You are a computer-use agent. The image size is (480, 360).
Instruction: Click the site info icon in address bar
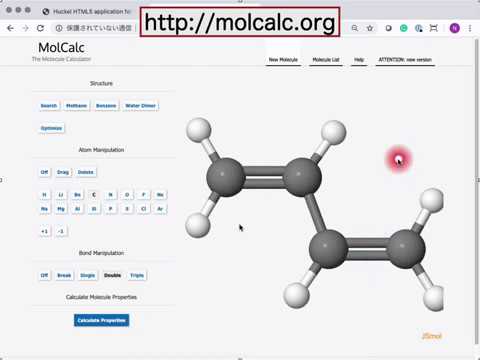pyautogui.click(x=59, y=28)
